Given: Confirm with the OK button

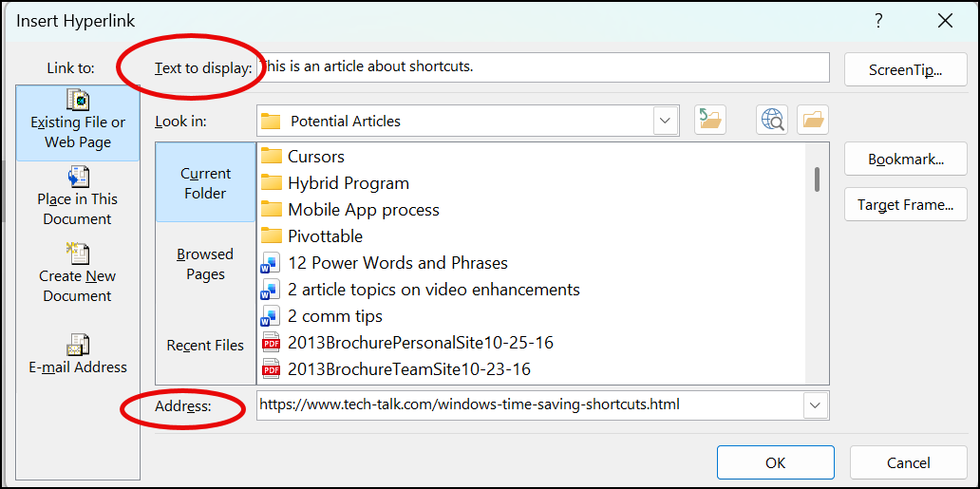Looking at the screenshot, I should click(x=776, y=462).
